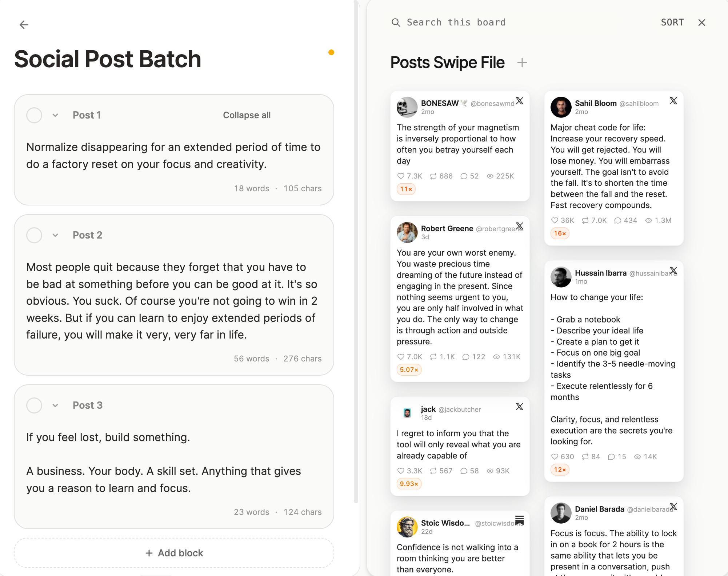Click the bookmark icon on Stoic Wisdom card
The width and height of the screenshot is (728, 576).
click(x=520, y=521)
